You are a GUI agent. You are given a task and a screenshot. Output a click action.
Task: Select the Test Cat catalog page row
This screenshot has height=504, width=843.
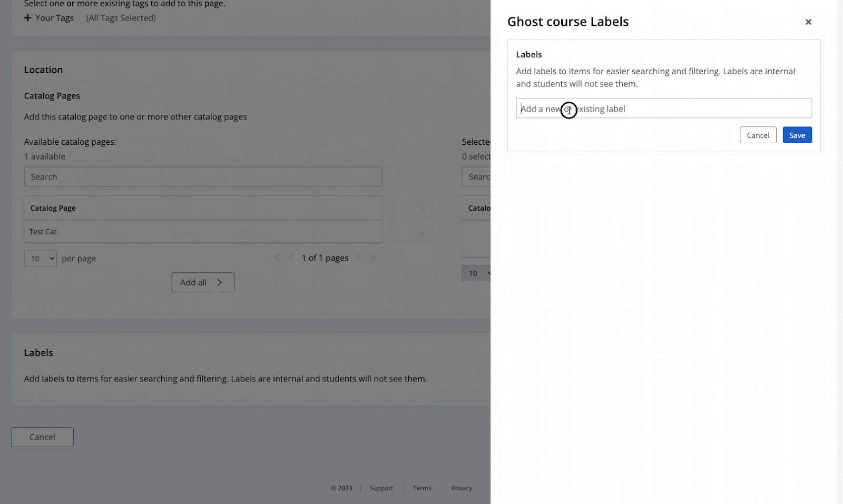(x=203, y=232)
